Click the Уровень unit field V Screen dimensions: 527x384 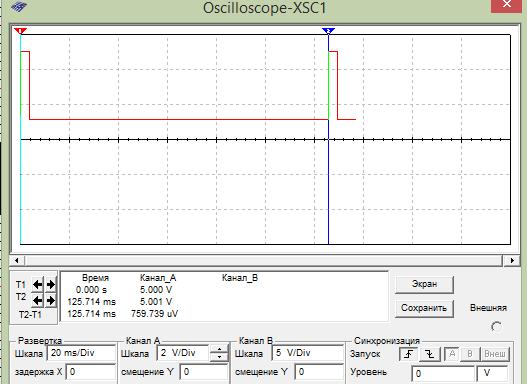492,374
